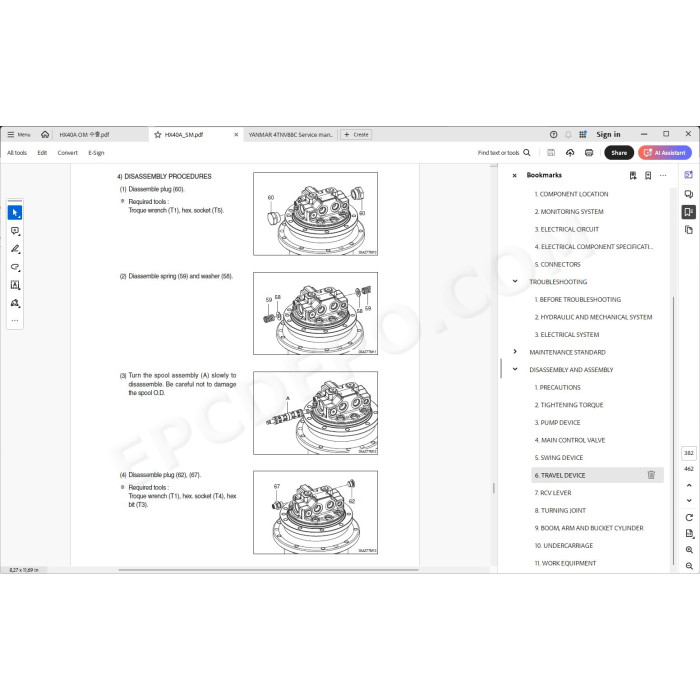Open bookmark 3. PUMP DEVICE
The width and height of the screenshot is (700, 700).
pos(557,423)
